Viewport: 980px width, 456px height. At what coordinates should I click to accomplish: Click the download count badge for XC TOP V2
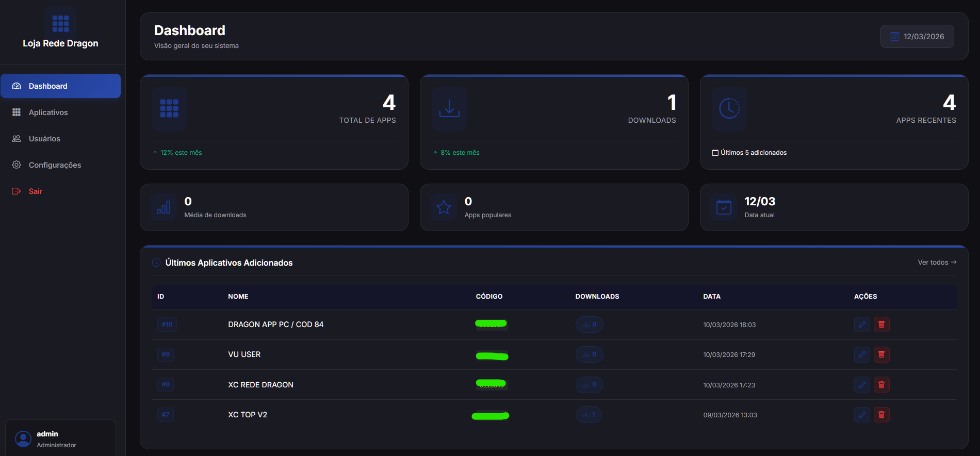[589, 415]
